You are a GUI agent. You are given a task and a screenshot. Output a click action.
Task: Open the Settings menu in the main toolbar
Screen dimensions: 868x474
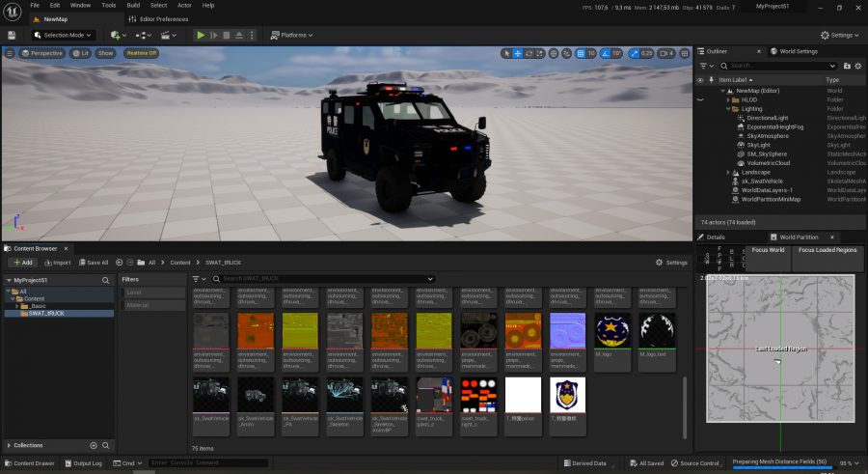coord(839,35)
